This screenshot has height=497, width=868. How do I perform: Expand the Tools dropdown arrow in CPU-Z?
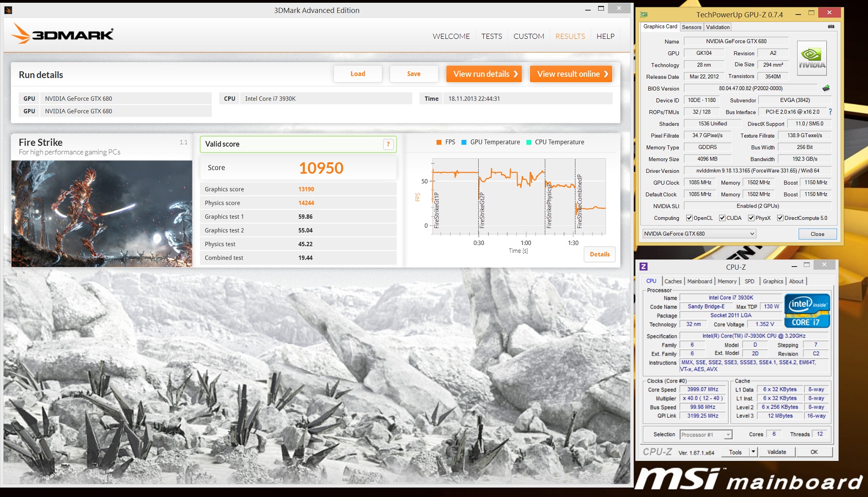click(x=753, y=452)
